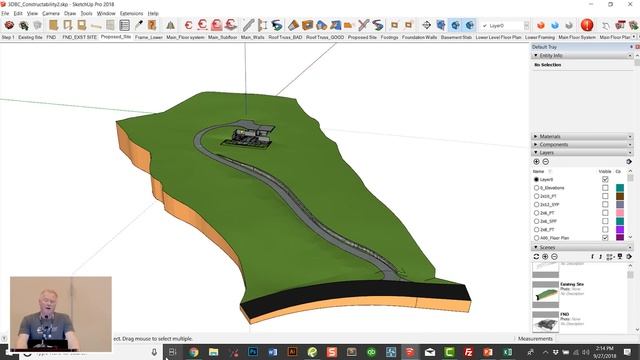
Task: Delete layer using the minus icon in Layers
Action: tap(545, 162)
